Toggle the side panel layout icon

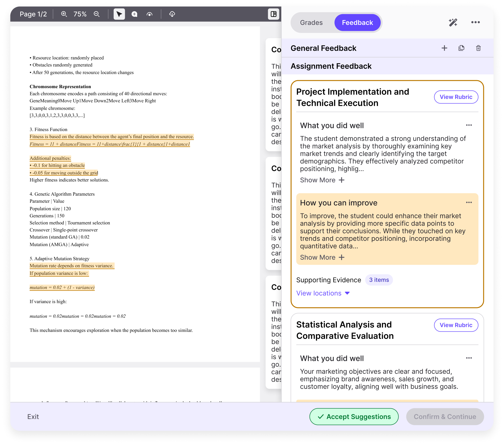(x=273, y=14)
